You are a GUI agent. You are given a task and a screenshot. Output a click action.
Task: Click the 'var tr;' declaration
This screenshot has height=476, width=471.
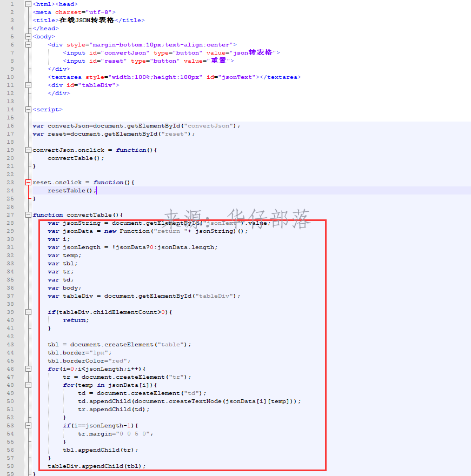tap(61, 272)
